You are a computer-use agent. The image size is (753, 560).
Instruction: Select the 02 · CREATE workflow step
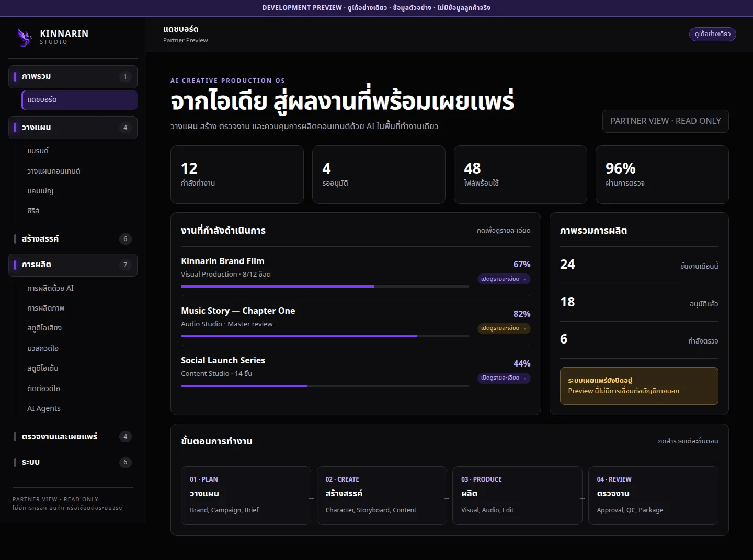pos(382,496)
